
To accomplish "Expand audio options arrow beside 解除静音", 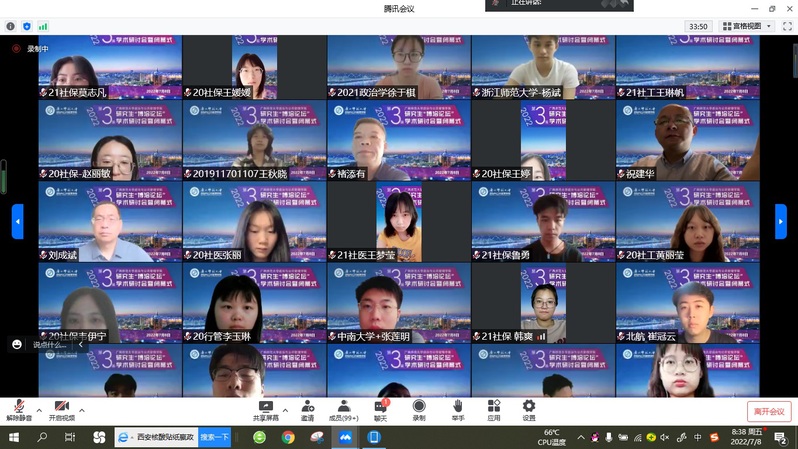I will (x=39, y=410).
